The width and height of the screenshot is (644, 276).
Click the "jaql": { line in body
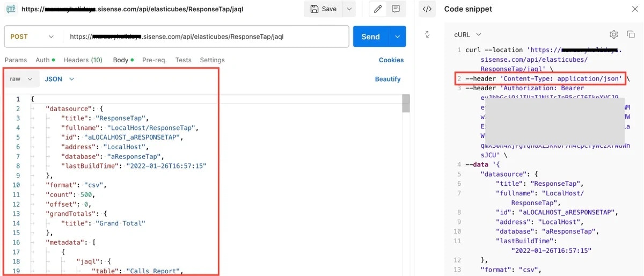pyautogui.click(x=94, y=262)
